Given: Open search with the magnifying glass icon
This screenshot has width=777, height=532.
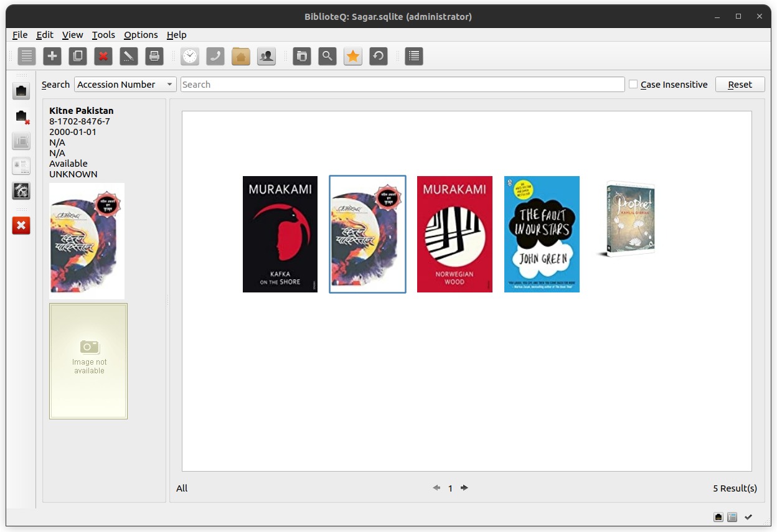Looking at the screenshot, I should pos(327,57).
